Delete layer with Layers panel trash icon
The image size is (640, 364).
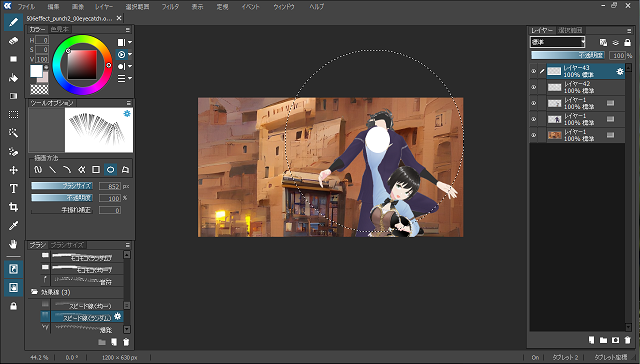628,340
